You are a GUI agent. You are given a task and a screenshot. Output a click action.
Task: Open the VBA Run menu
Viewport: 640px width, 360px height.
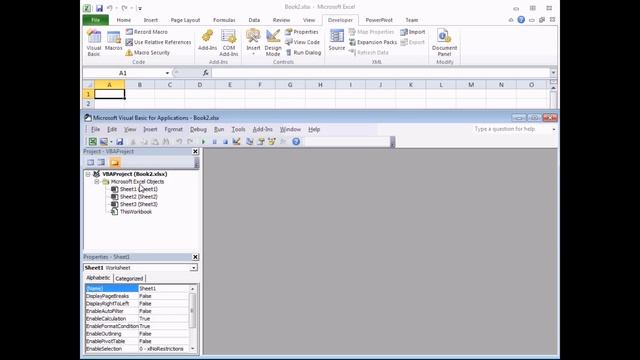point(219,129)
